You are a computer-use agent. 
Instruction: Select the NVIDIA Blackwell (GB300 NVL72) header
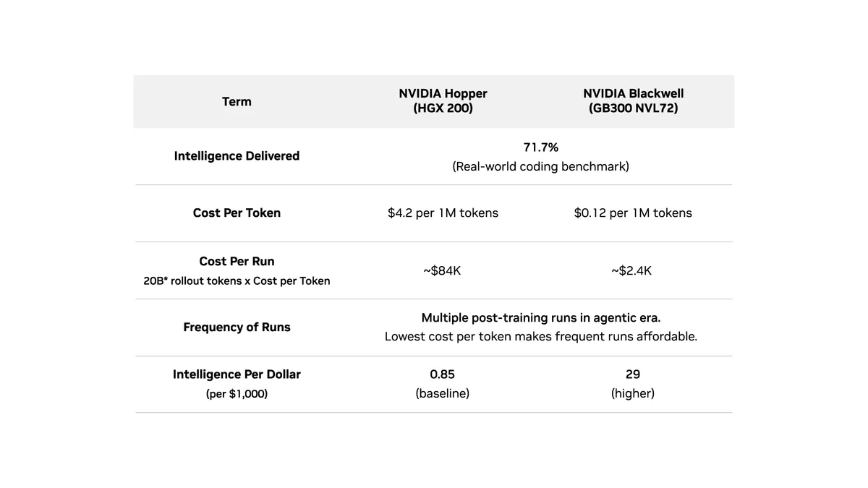click(633, 101)
